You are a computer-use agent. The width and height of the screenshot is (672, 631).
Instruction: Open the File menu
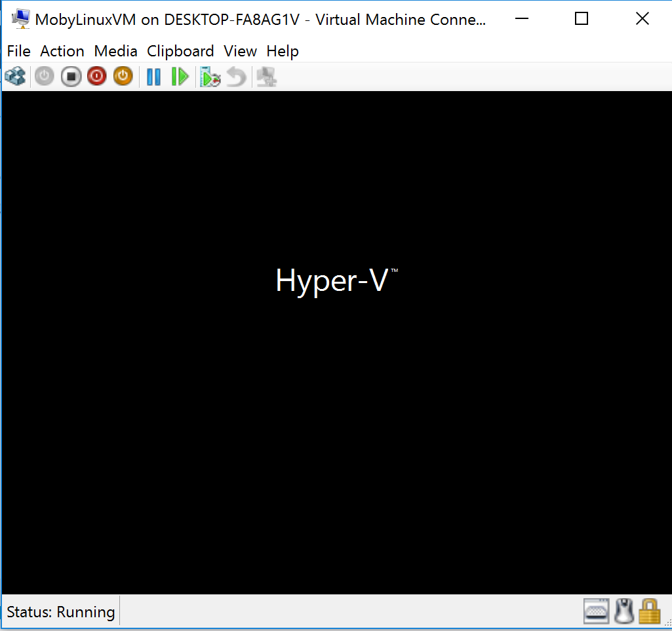click(x=18, y=51)
